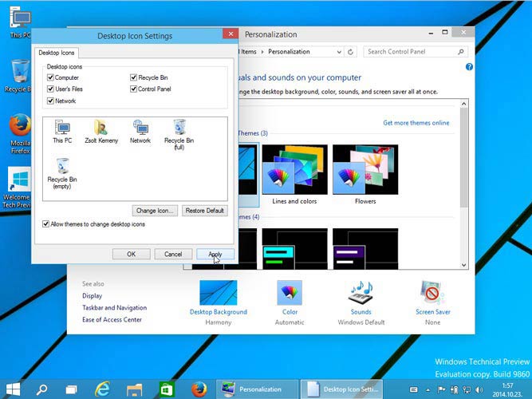Click the Restore Default button

(x=205, y=211)
